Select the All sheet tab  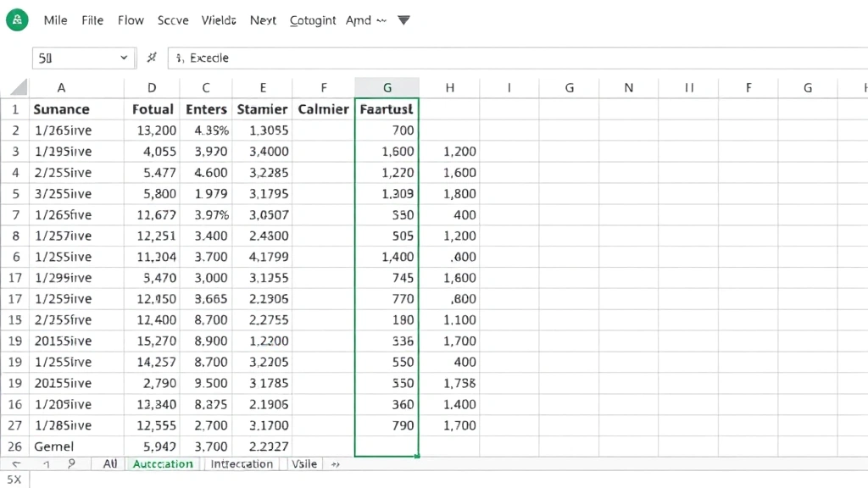tap(108, 464)
